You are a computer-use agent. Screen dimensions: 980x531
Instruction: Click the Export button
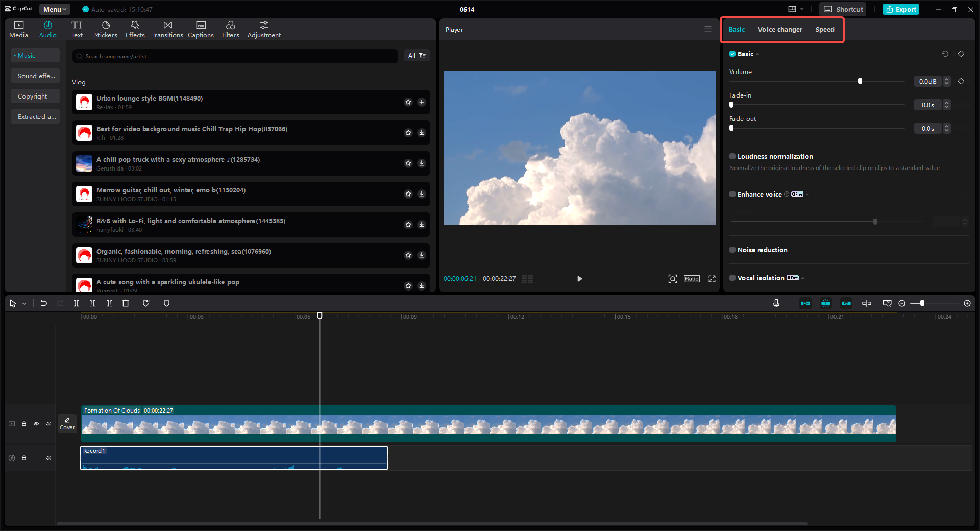click(x=900, y=9)
